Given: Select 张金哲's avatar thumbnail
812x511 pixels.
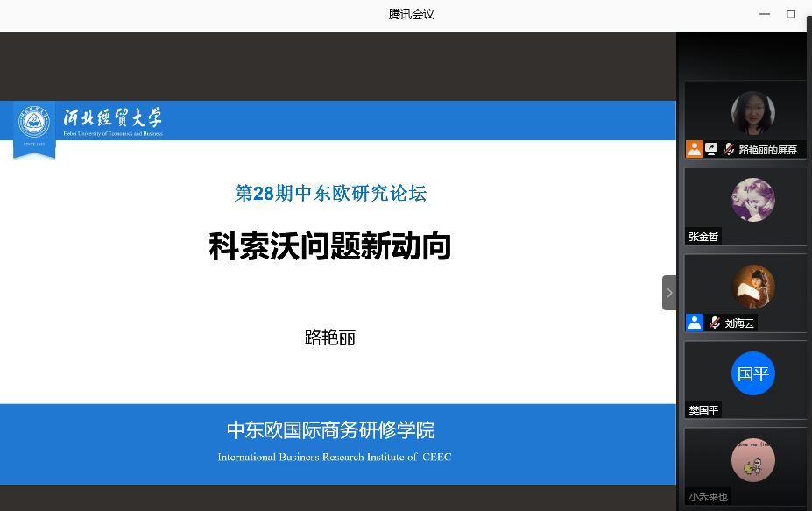Looking at the screenshot, I should pos(752,200).
